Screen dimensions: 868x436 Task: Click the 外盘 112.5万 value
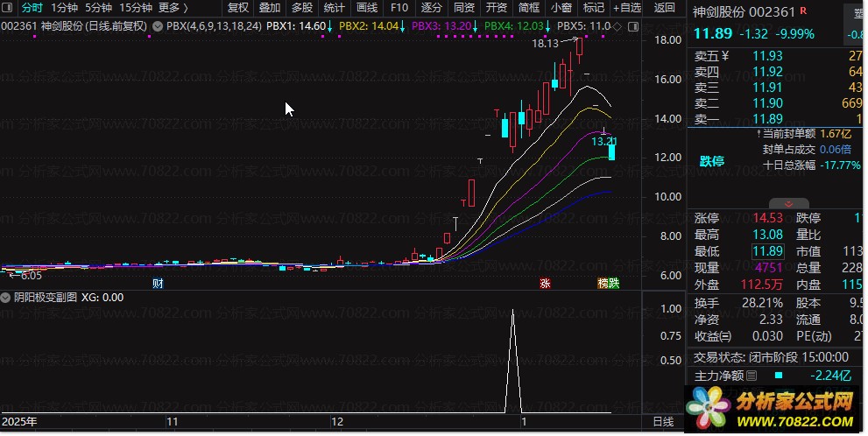pyautogui.click(x=762, y=285)
